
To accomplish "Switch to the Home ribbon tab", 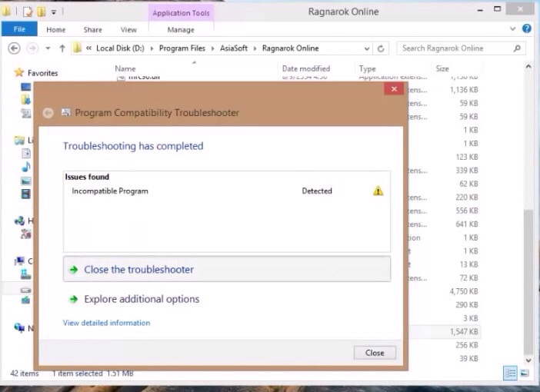I will point(56,30).
